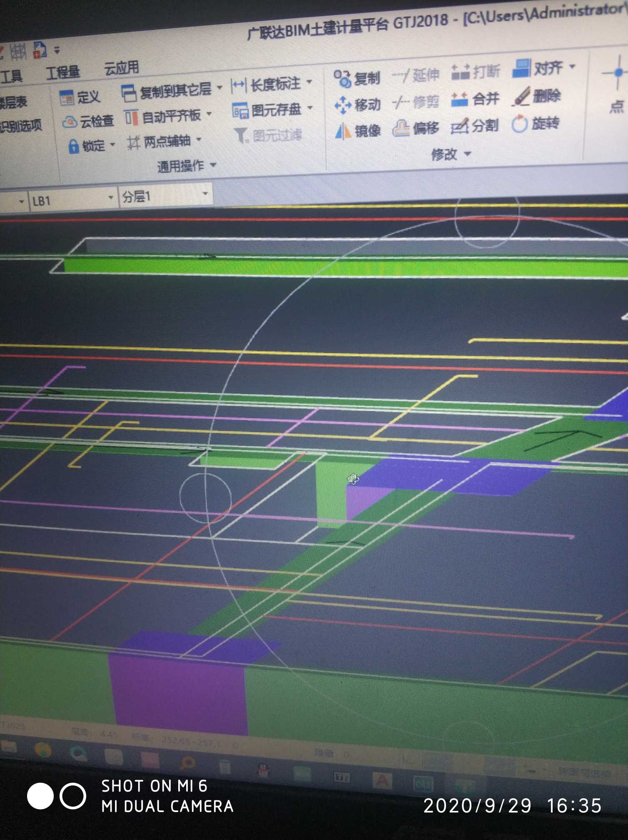
Task: Open the orange search app in taskbar
Action: click(x=187, y=762)
